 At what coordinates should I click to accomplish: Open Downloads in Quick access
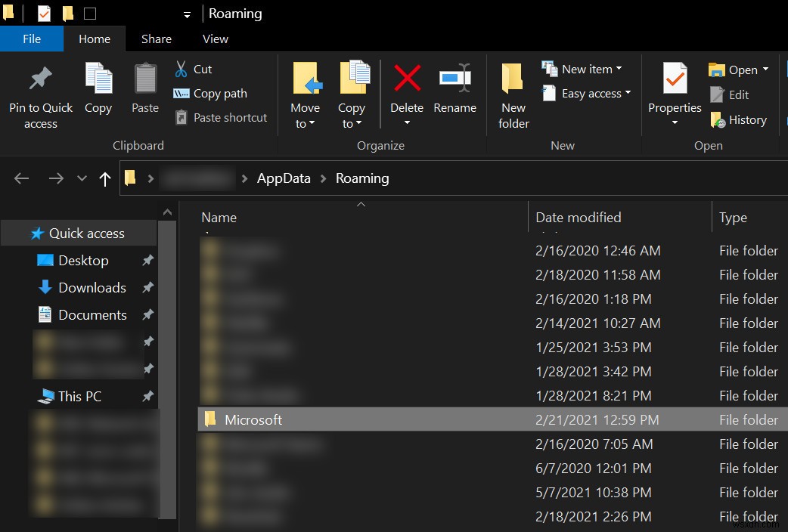[x=92, y=288]
